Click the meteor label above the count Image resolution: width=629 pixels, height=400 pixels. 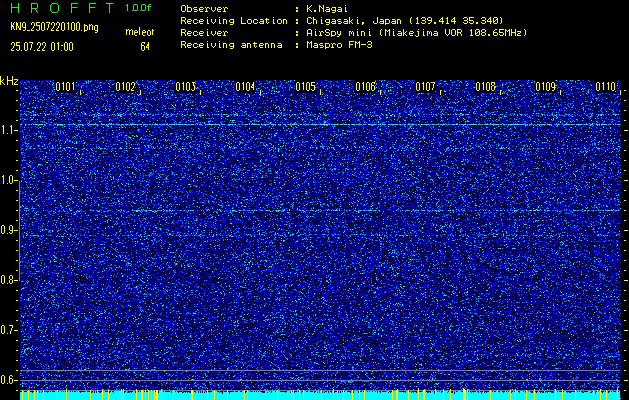(140, 32)
